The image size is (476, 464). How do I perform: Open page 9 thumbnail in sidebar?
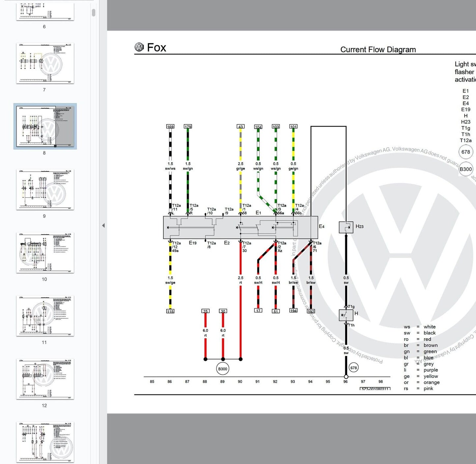45,190
